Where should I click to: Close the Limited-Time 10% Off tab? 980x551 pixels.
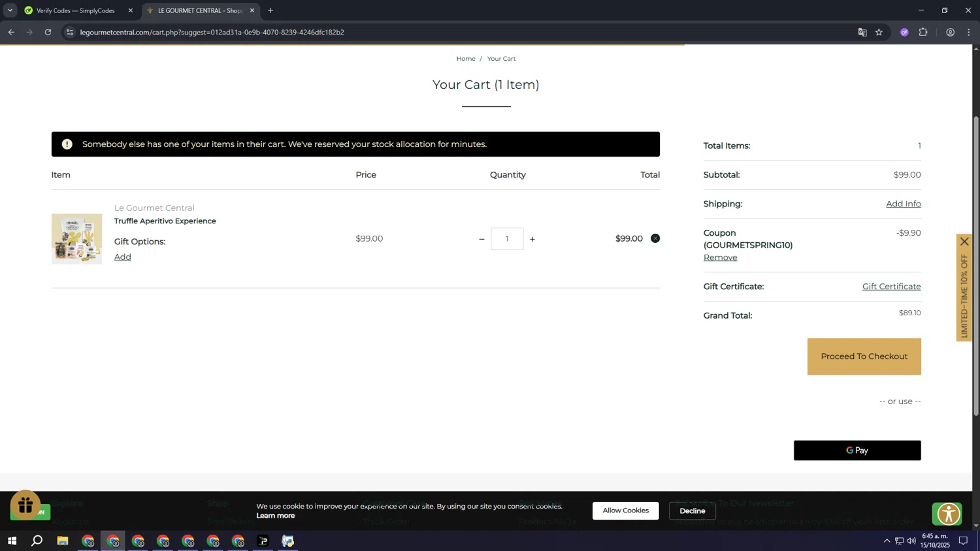click(964, 242)
